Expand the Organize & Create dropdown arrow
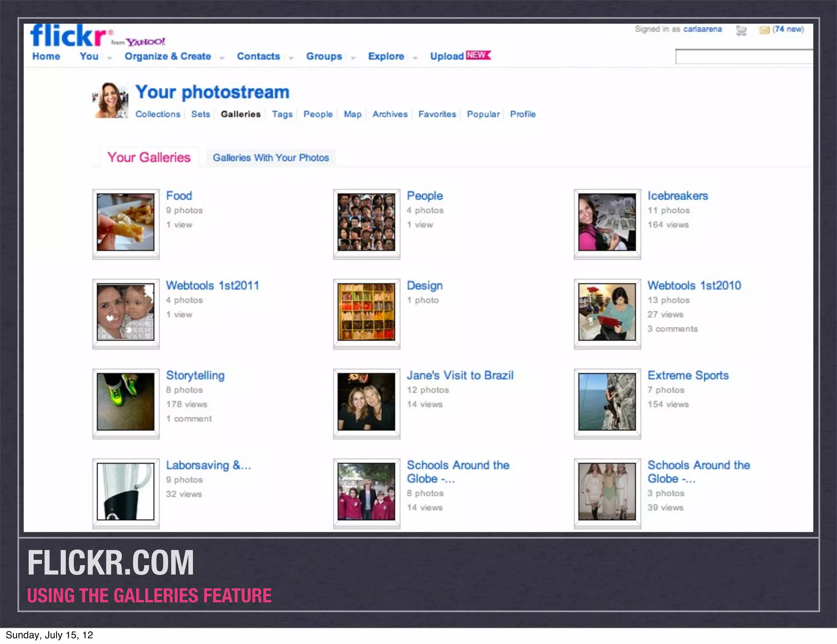The width and height of the screenshot is (837, 644). 222,58
